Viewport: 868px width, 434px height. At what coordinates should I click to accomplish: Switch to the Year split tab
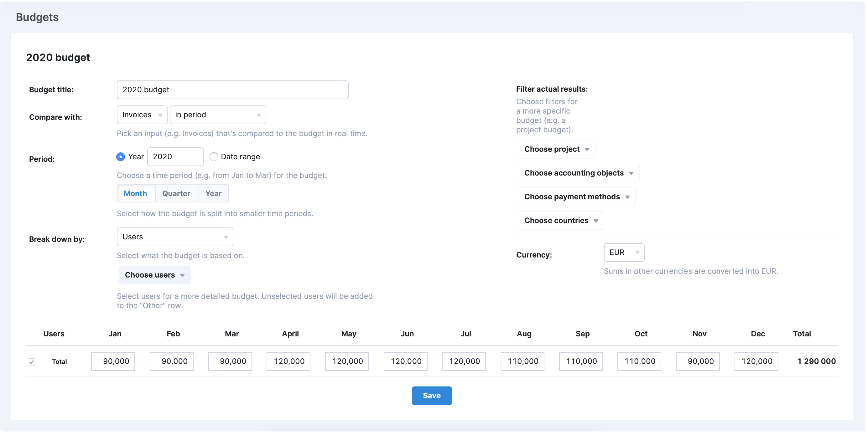(213, 193)
